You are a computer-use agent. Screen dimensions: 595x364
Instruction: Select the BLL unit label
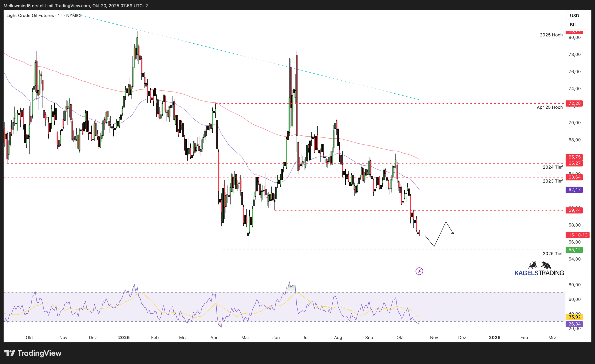coord(574,25)
